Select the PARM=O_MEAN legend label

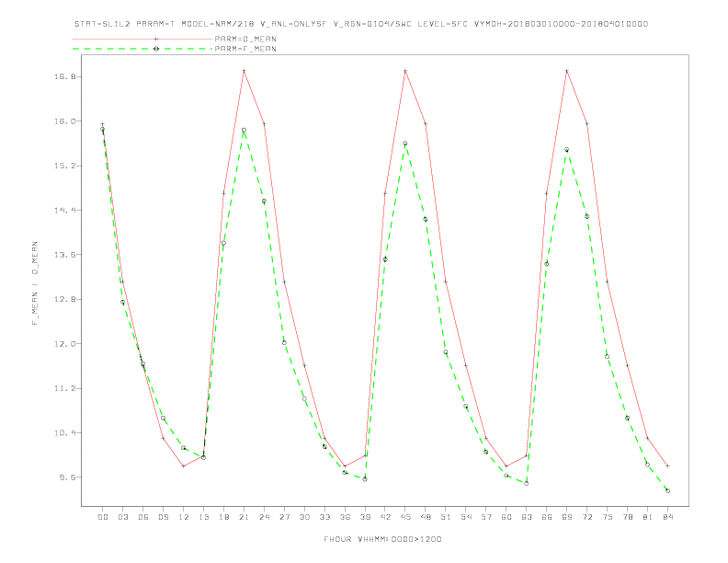pos(245,39)
